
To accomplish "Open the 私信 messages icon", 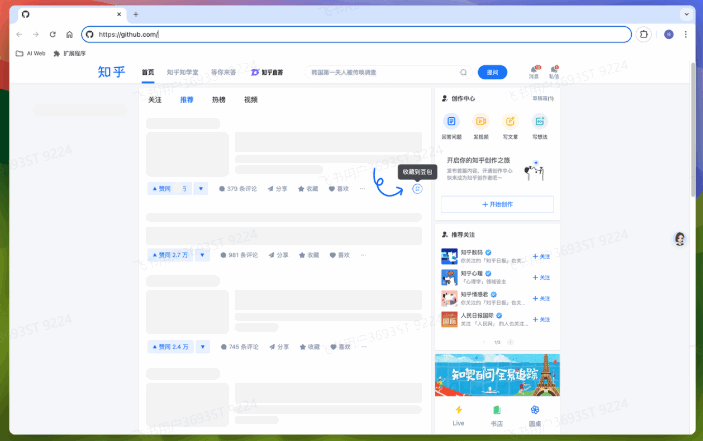I will click(x=554, y=72).
